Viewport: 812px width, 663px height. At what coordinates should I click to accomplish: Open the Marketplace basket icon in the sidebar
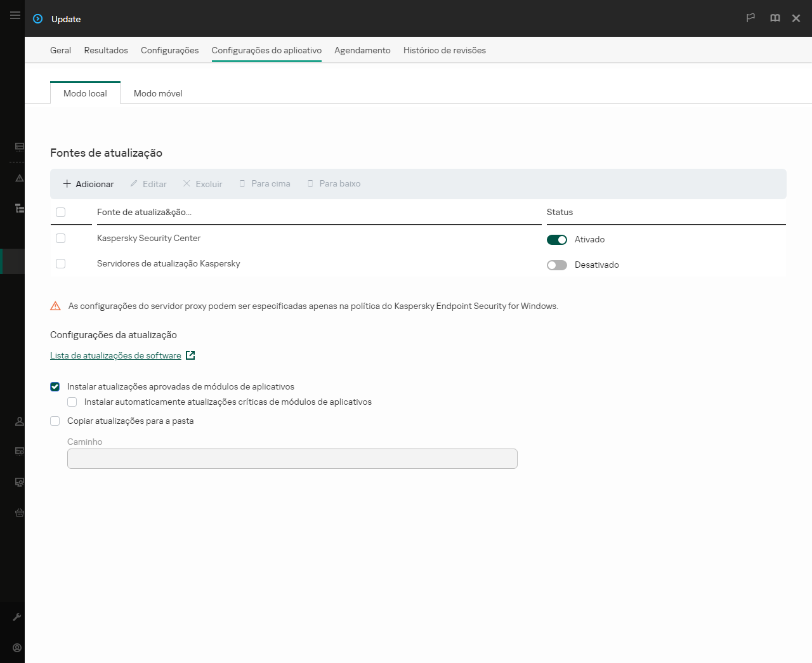[x=18, y=513]
